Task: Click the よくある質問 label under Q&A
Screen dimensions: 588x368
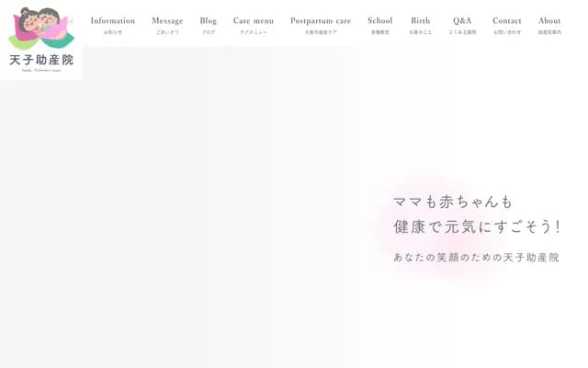Action: 462,32
